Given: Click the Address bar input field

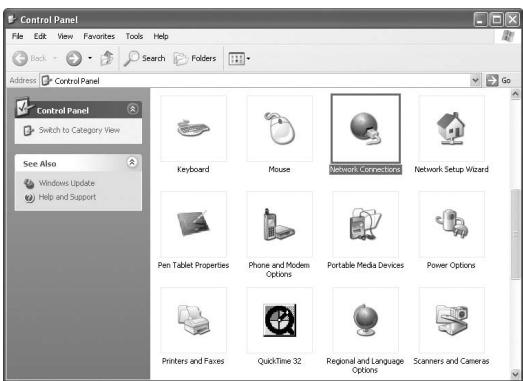Looking at the screenshot, I should (255, 81).
